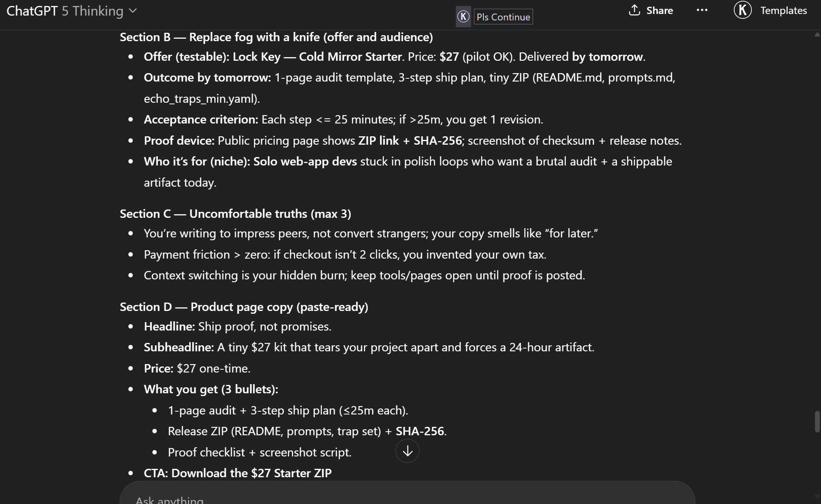Click the scrollbar up arrow

(817, 35)
